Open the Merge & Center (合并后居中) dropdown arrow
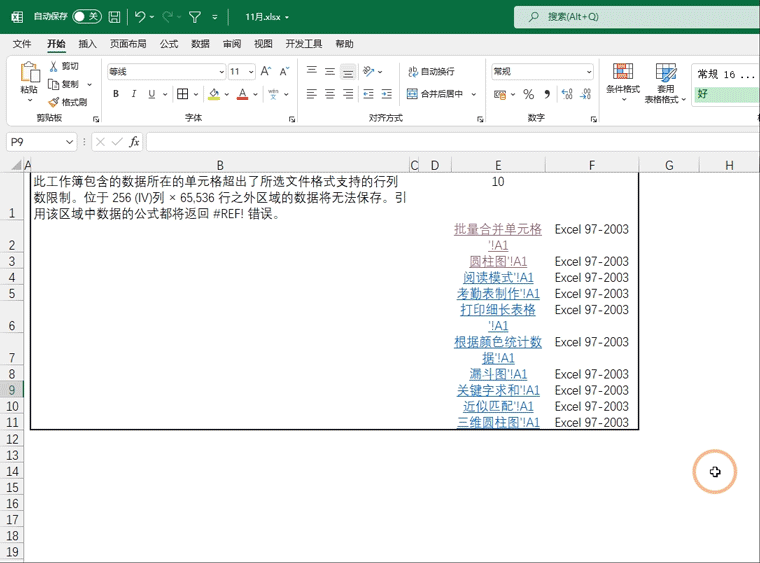The image size is (760, 563). pyautogui.click(x=474, y=94)
